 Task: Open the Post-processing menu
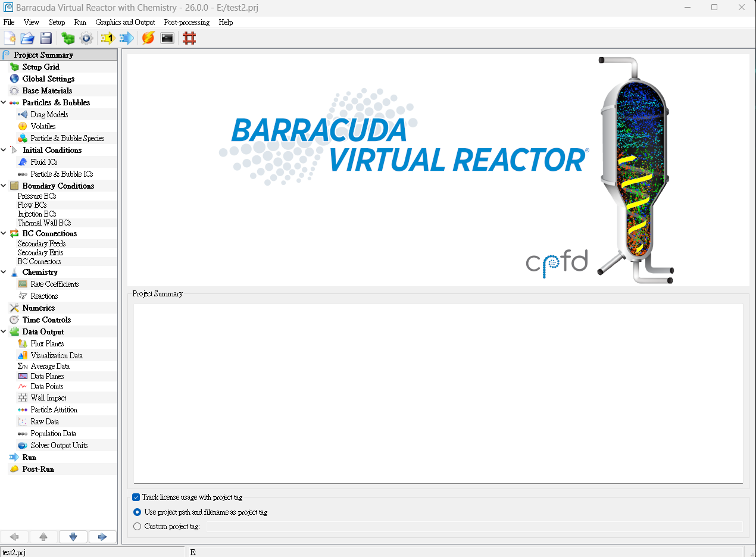click(x=187, y=22)
